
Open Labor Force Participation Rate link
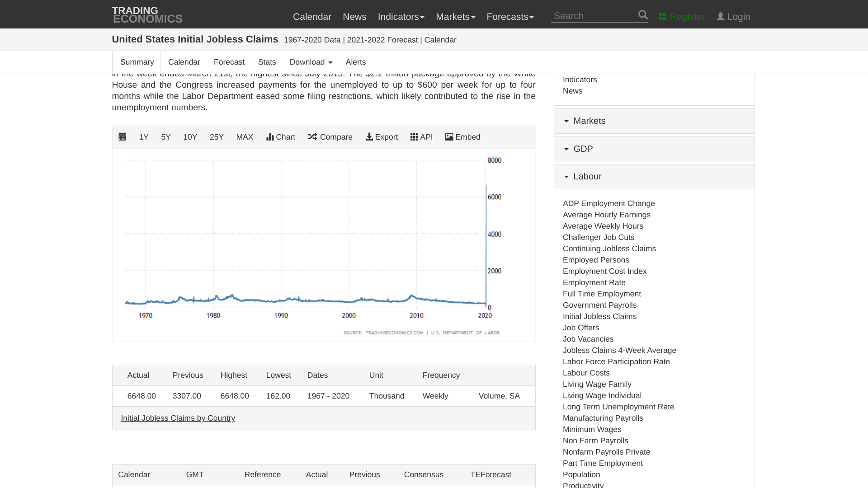click(616, 361)
